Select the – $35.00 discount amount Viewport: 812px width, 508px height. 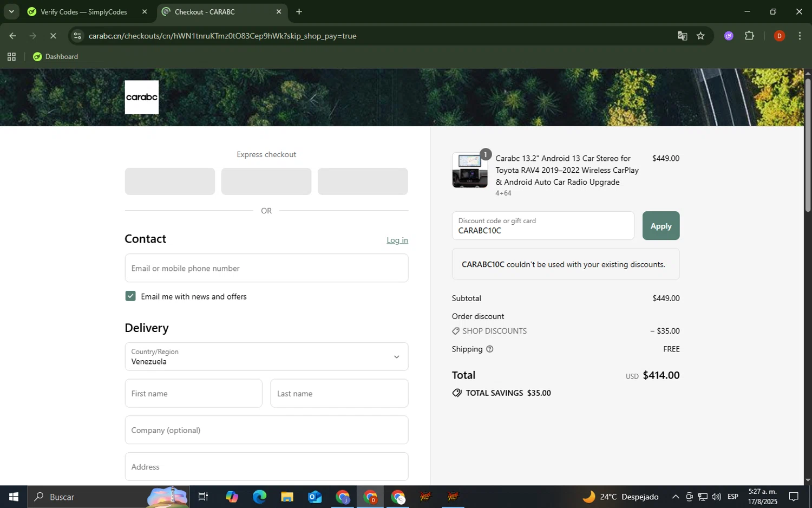(665, 331)
